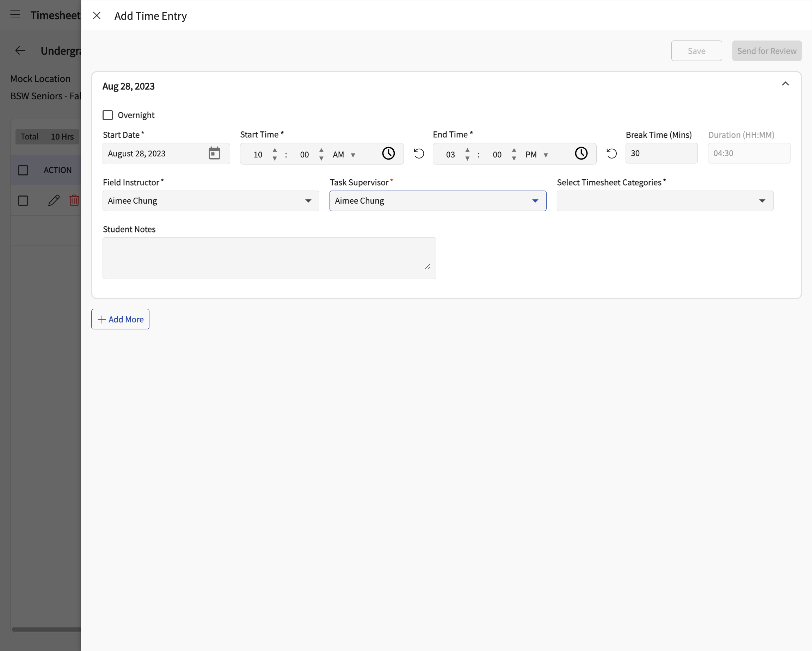
Task: Click the Total 10 Hrs badge
Action: point(47,137)
